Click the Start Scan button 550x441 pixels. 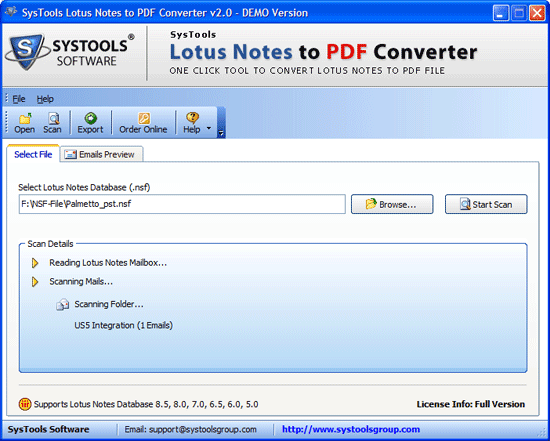pos(486,204)
